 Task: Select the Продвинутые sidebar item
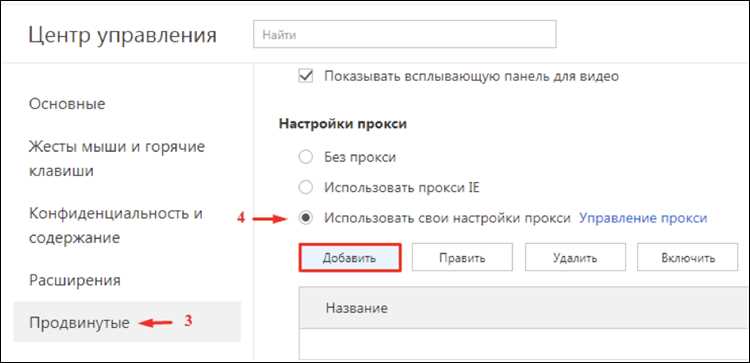[127, 322]
